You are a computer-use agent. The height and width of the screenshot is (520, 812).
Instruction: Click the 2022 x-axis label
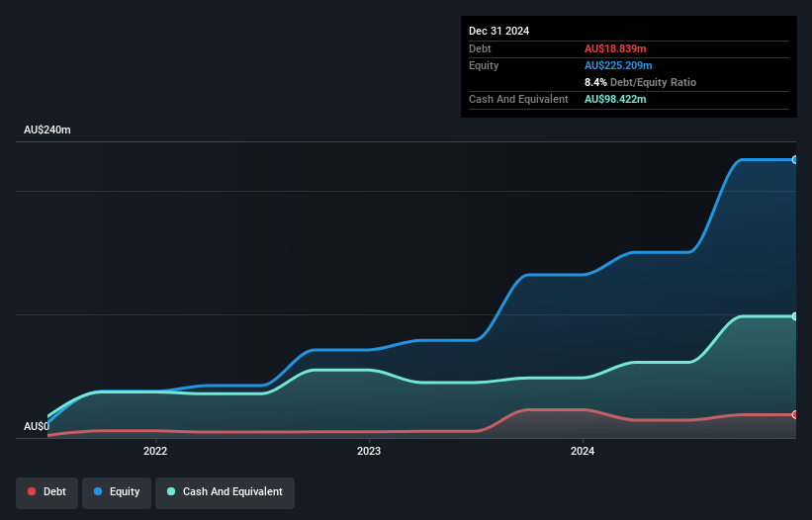(155, 451)
